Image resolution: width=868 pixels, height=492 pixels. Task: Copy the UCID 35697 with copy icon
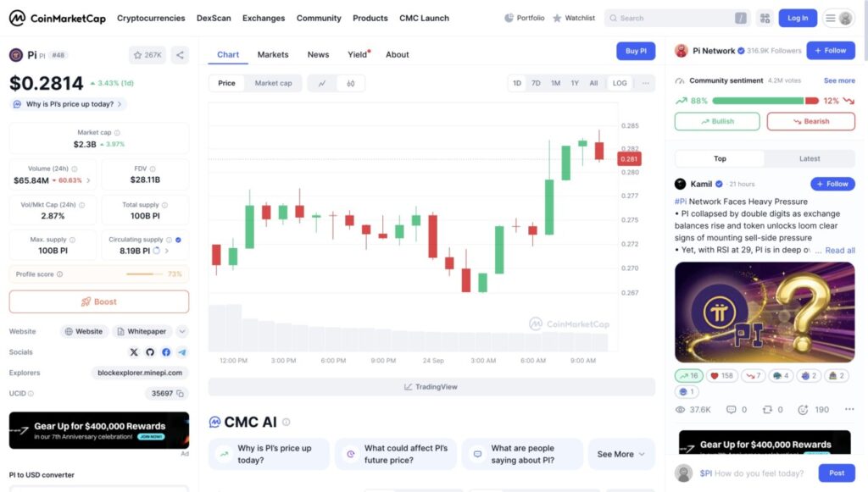pos(181,394)
